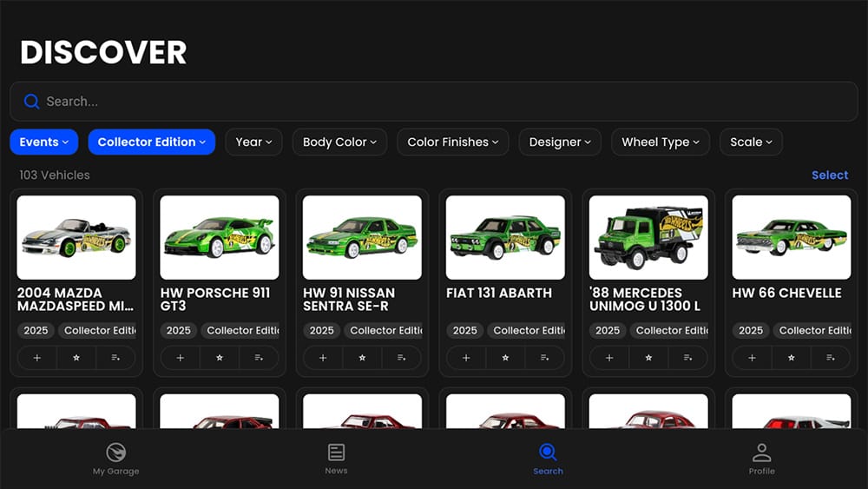The height and width of the screenshot is (489, 868).
Task: Click list-add icon on Fiat 131 Abarth
Action: [x=545, y=358]
